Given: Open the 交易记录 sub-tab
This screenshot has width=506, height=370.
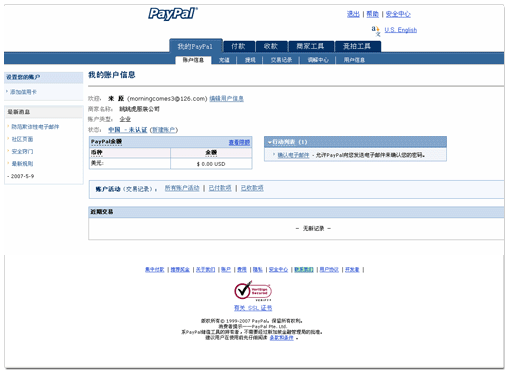Looking at the screenshot, I should [x=281, y=60].
